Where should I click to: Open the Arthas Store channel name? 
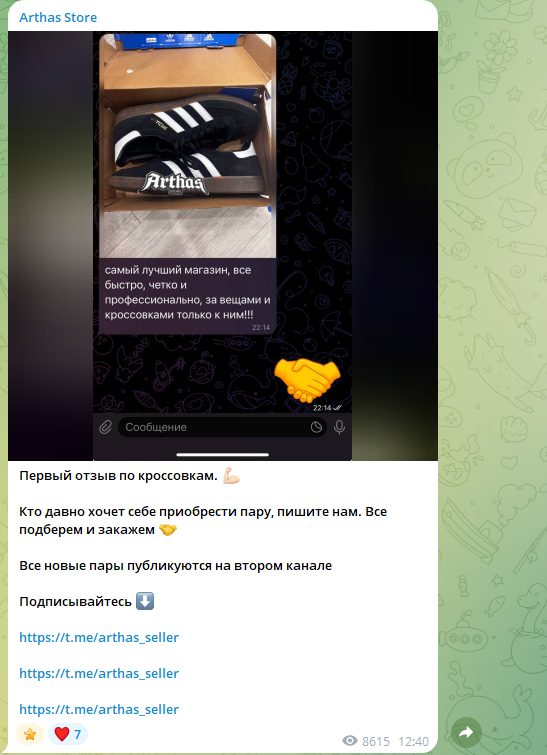pos(58,17)
